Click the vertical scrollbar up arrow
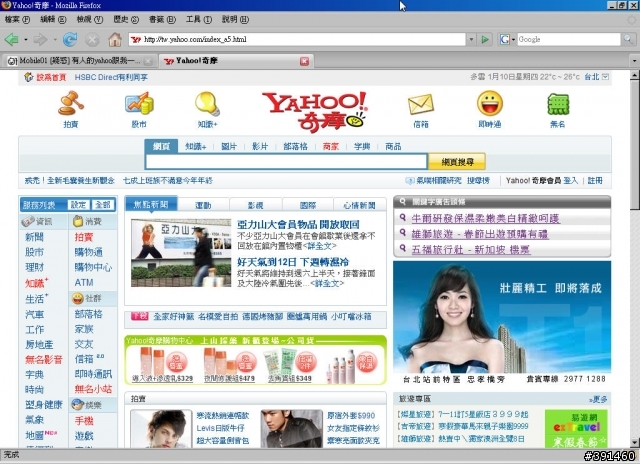Image resolution: width=640 pixels, height=464 pixels. click(635, 75)
